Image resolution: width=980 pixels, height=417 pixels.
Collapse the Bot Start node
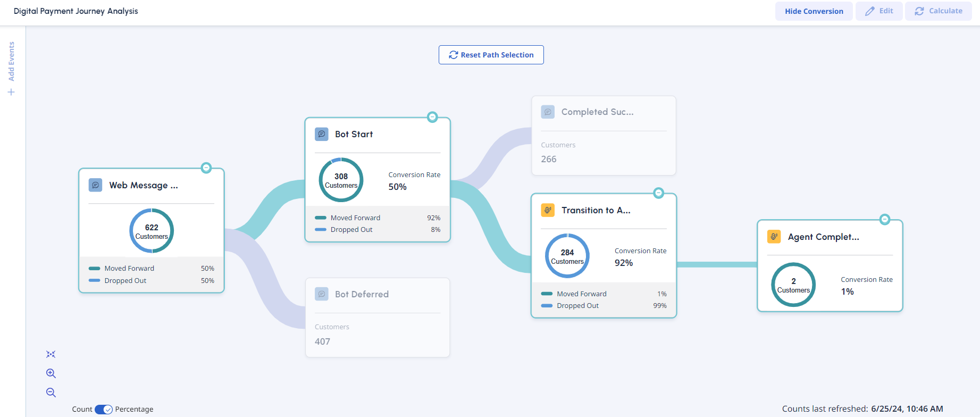(433, 117)
